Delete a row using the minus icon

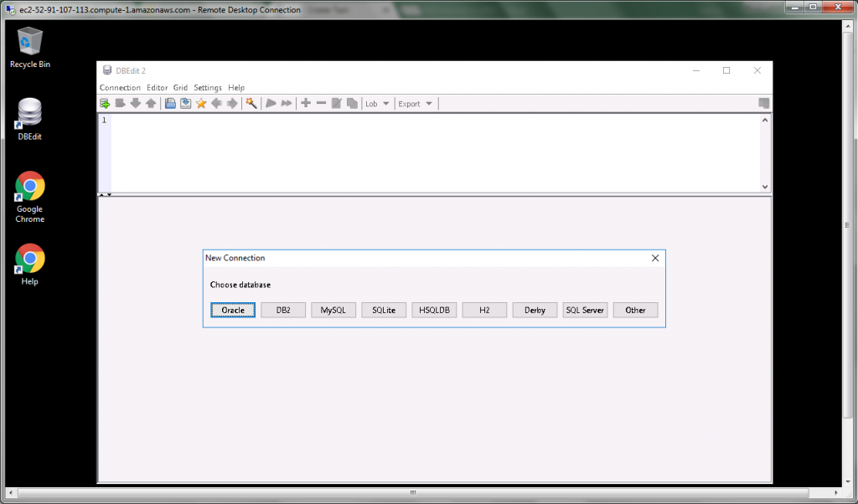coord(321,103)
